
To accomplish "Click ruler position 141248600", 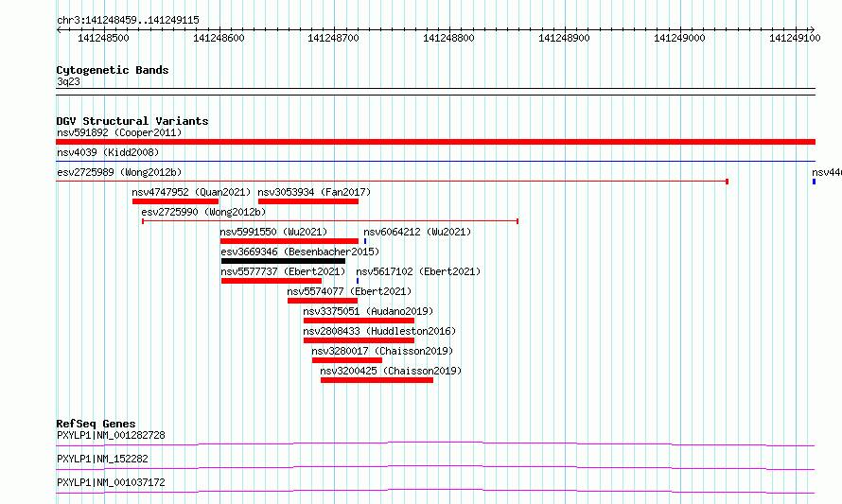I will point(219,38).
